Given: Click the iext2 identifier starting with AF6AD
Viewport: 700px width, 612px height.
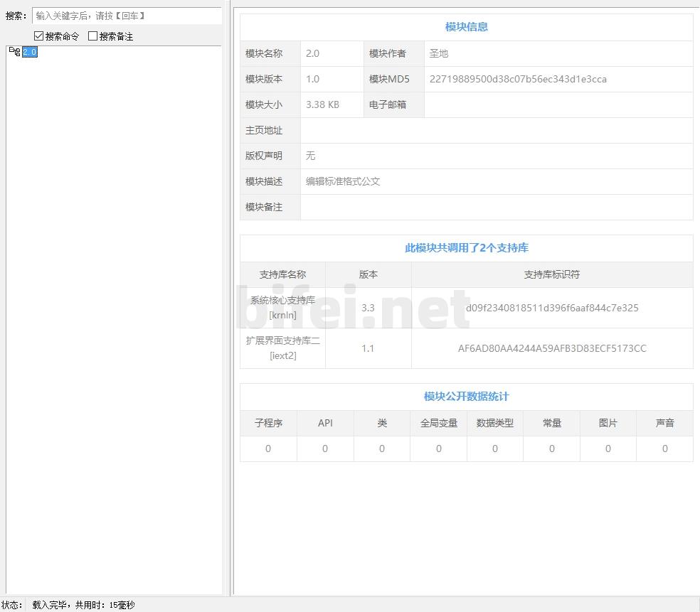Looking at the screenshot, I should pos(552,348).
